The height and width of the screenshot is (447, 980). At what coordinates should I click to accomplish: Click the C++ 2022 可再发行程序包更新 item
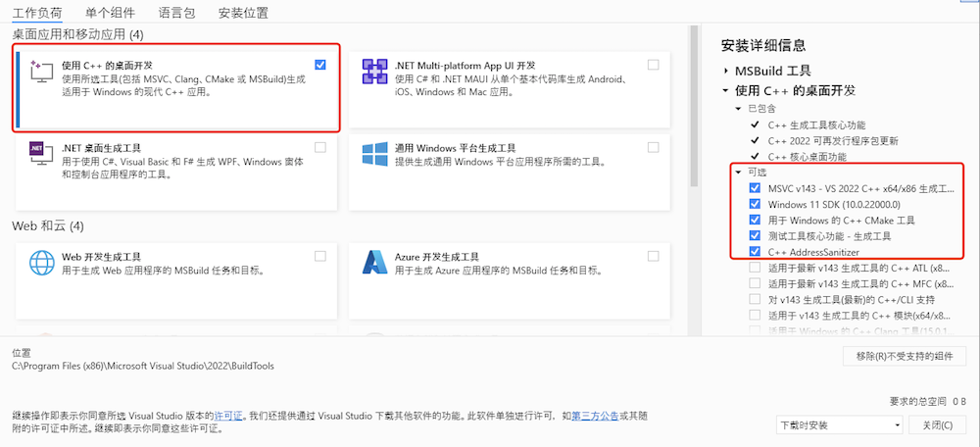833,140
